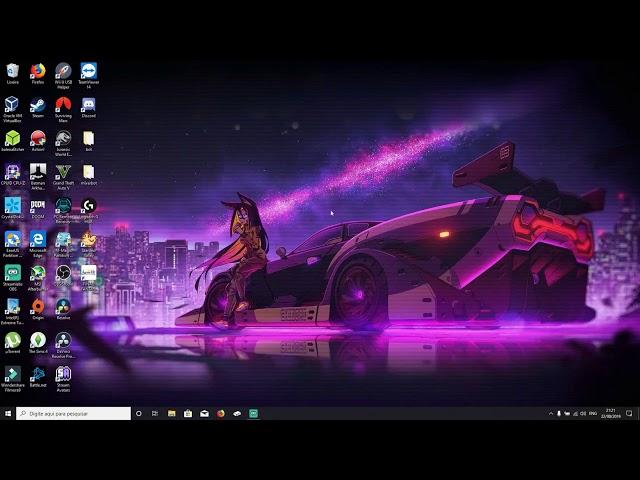
Task: Launch the Surviving Mars game shortcut
Action: pyautogui.click(x=63, y=109)
